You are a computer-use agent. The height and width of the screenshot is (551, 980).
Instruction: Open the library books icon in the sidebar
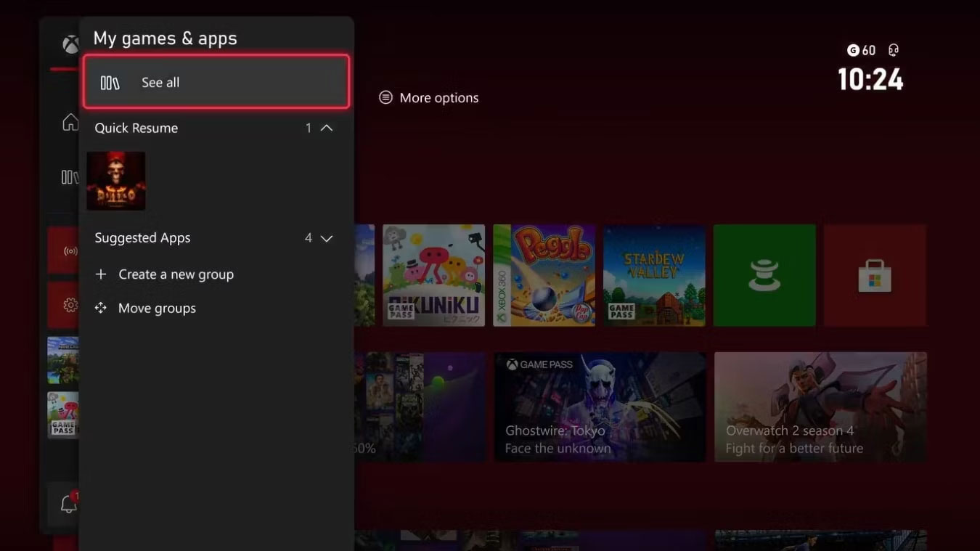coord(70,177)
